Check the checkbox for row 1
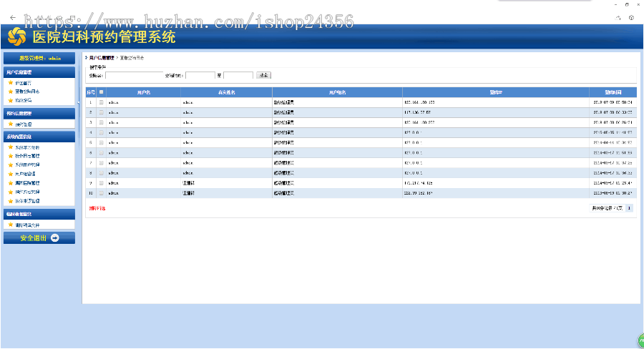The width and height of the screenshot is (644, 349). 102,102
